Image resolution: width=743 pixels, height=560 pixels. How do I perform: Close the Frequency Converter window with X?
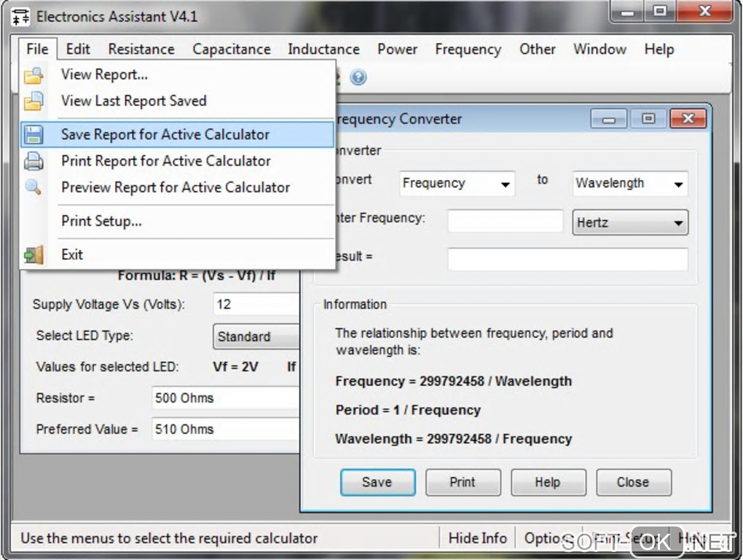(688, 119)
